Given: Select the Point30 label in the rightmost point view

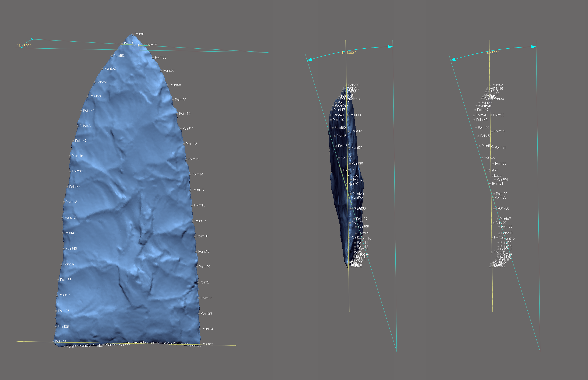Looking at the screenshot, I should point(500,163).
